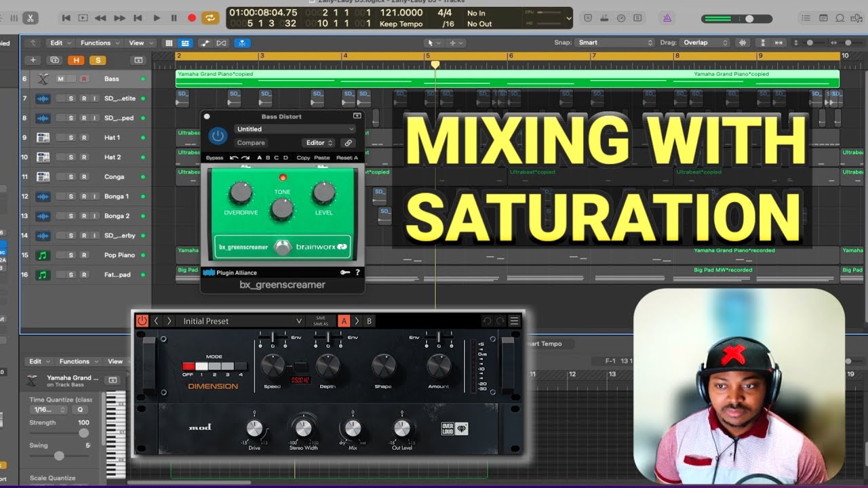Open the Drag mode dropdown showing Overlap
Image resolution: width=868 pixels, height=488 pixels.
click(x=705, y=43)
